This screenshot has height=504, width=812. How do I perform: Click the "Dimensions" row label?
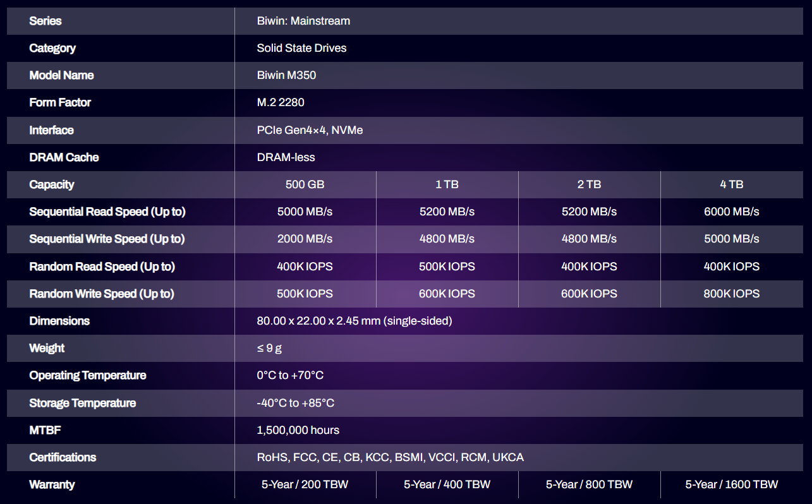pos(59,321)
